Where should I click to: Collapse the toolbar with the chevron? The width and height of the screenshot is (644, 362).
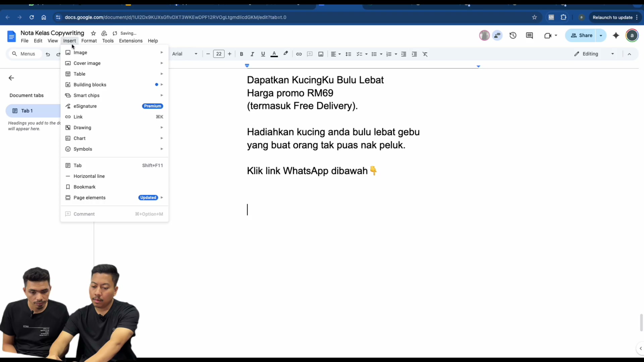click(629, 54)
